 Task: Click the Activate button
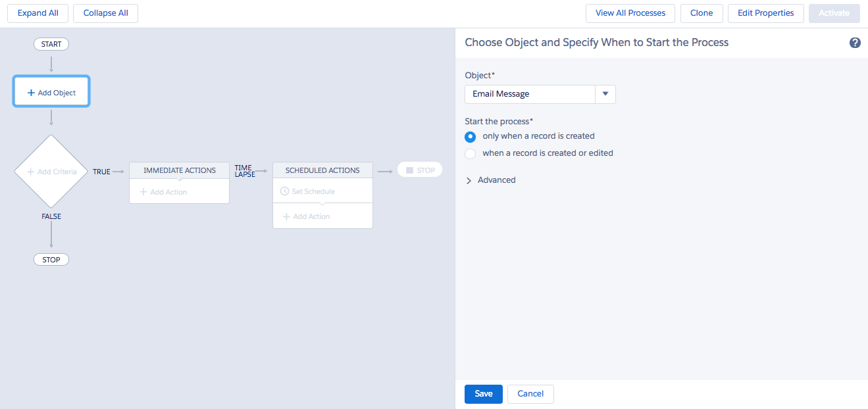tap(834, 12)
